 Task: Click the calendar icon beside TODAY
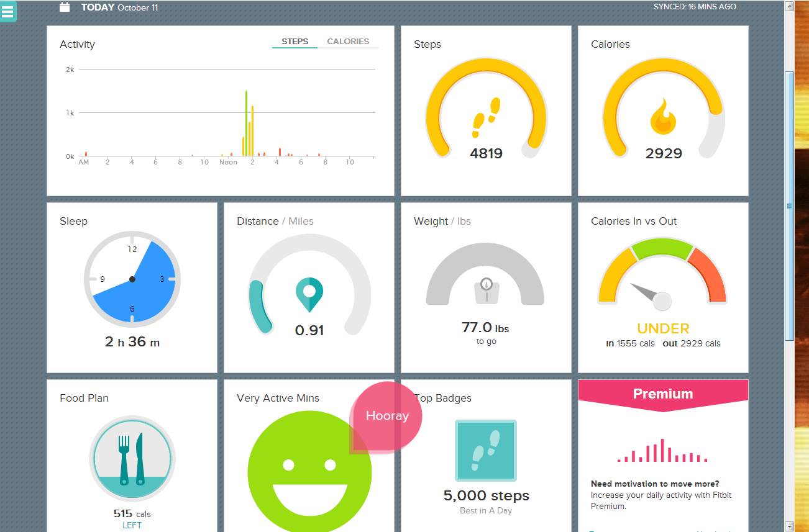coord(65,7)
